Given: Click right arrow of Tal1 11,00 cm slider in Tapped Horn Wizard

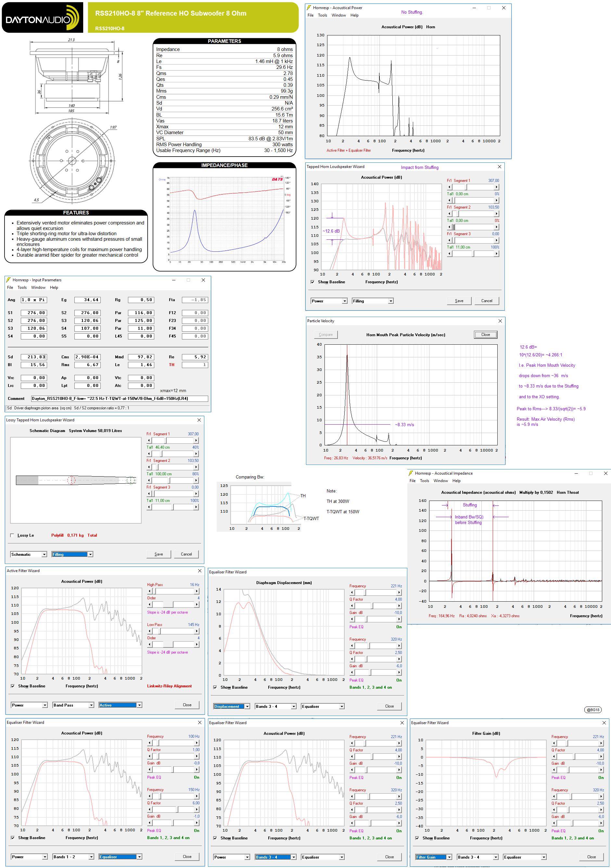Looking at the screenshot, I should point(496,254).
